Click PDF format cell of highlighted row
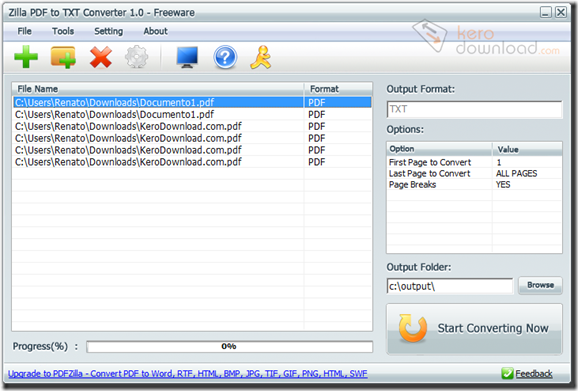578x391 pixels. [317, 102]
